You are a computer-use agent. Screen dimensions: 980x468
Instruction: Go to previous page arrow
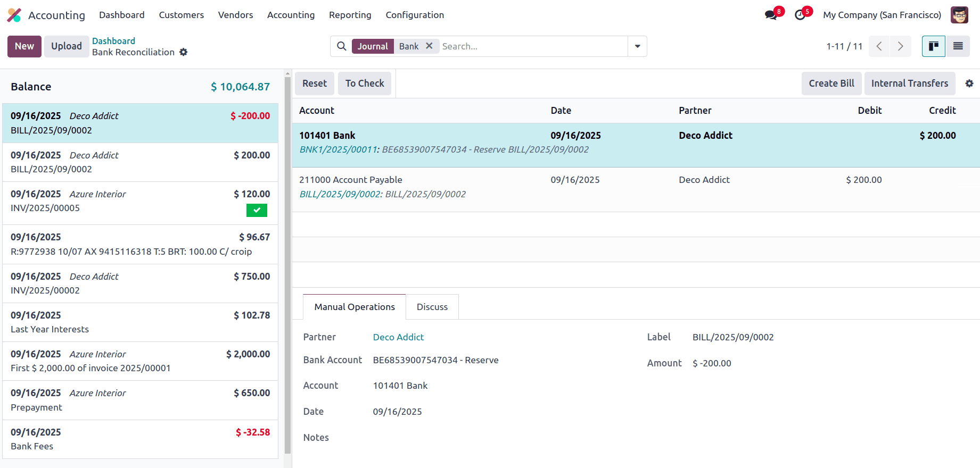(x=879, y=46)
